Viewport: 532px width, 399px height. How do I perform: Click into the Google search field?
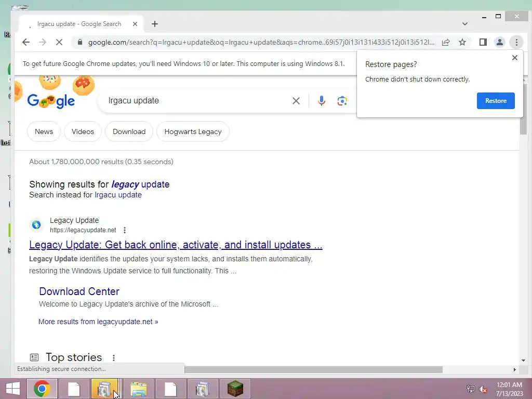[197, 101]
